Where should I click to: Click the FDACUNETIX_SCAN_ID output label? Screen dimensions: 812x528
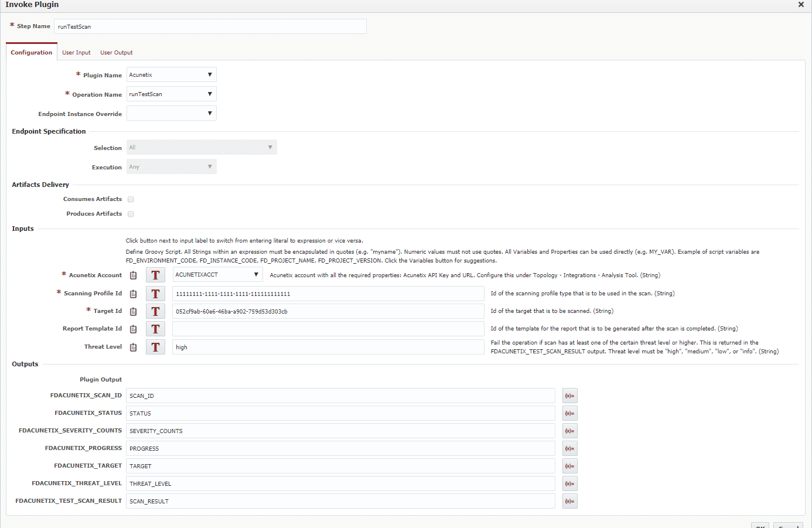pos(86,396)
